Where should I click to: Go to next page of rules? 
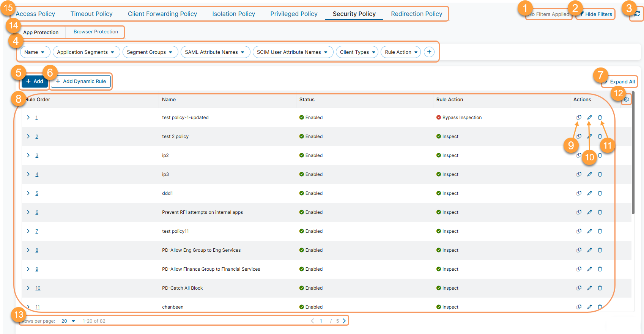point(344,321)
